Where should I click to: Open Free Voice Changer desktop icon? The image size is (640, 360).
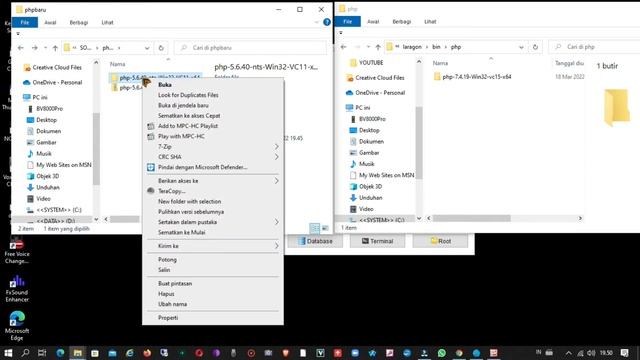coord(17,251)
